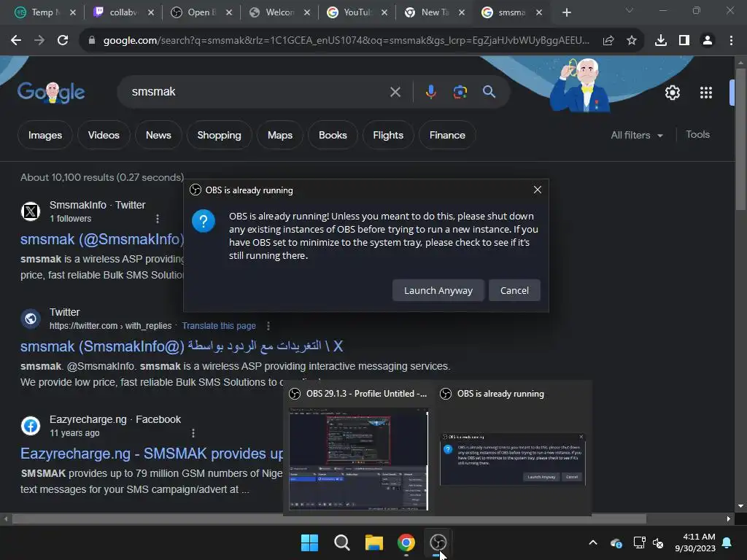Filter results by Shopping
This screenshot has width=747, height=560.
point(219,135)
